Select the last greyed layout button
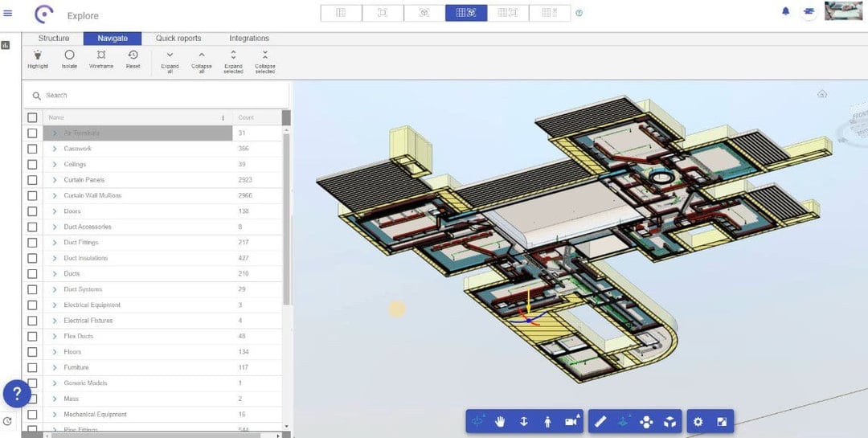Image resolution: width=868 pixels, height=438 pixels. point(549,13)
